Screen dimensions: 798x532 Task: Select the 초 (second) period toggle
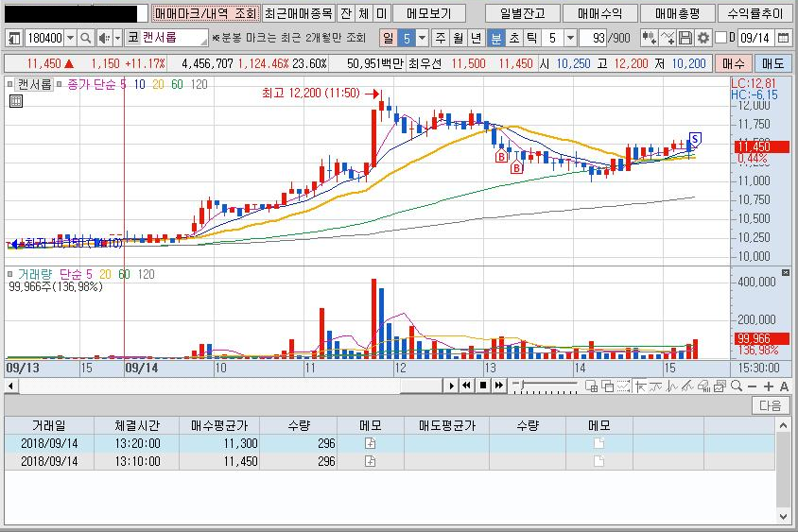coord(514,38)
